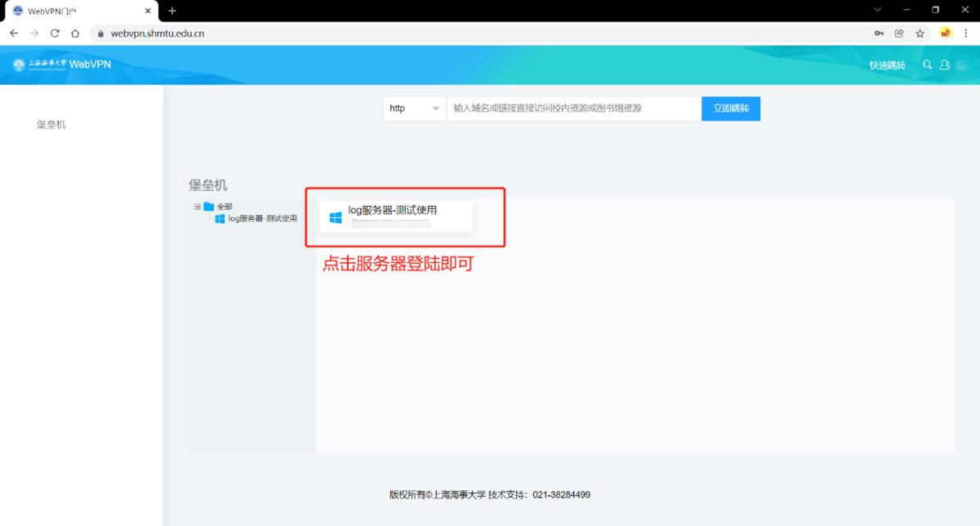
Task: Click the password key icon in address bar
Action: click(x=879, y=33)
